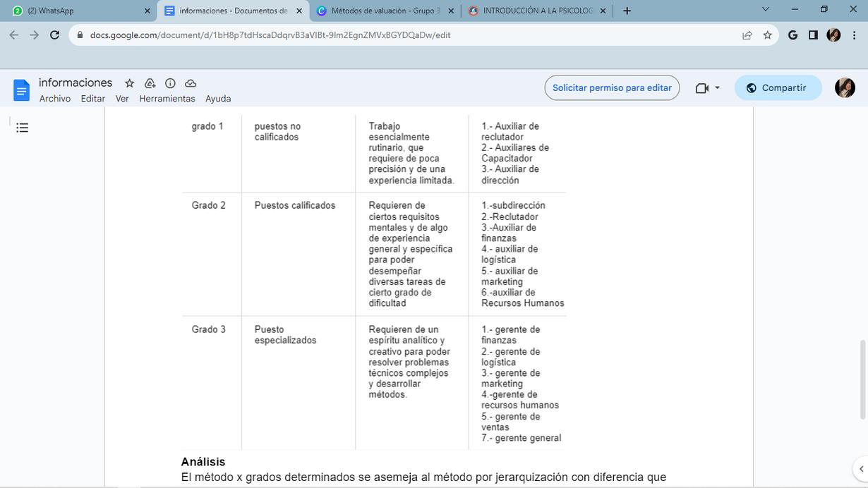This screenshot has height=488, width=868.
Task: Star the informaciones document
Action: click(x=129, y=83)
